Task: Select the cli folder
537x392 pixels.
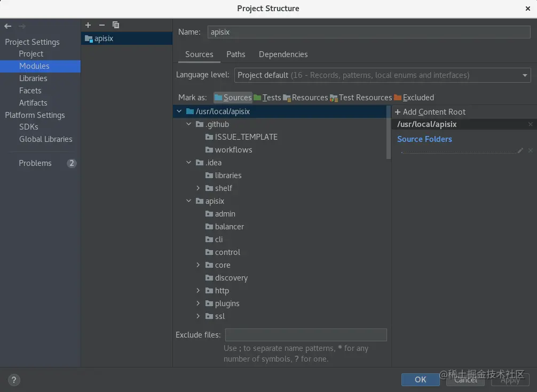Action: click(218, 239)
